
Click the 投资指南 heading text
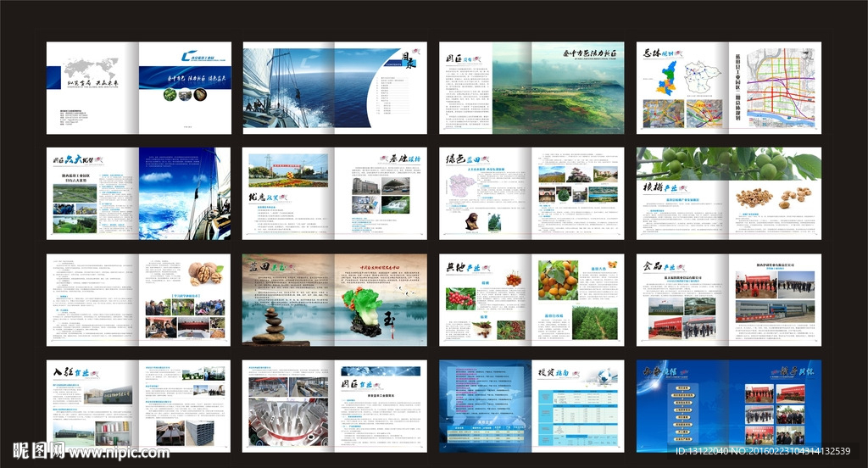point(554,373)
